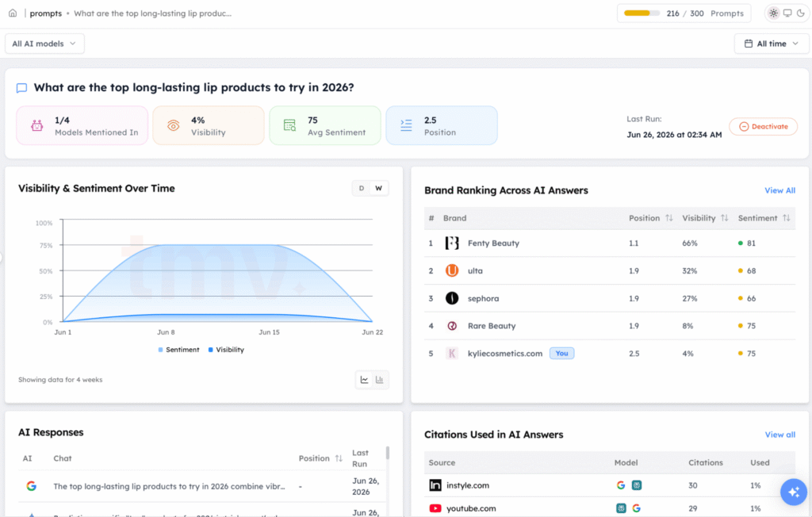This screenshot has width=812, height=517.
Task: Click the Rare Beauty logo
Action: pos(452,326)
